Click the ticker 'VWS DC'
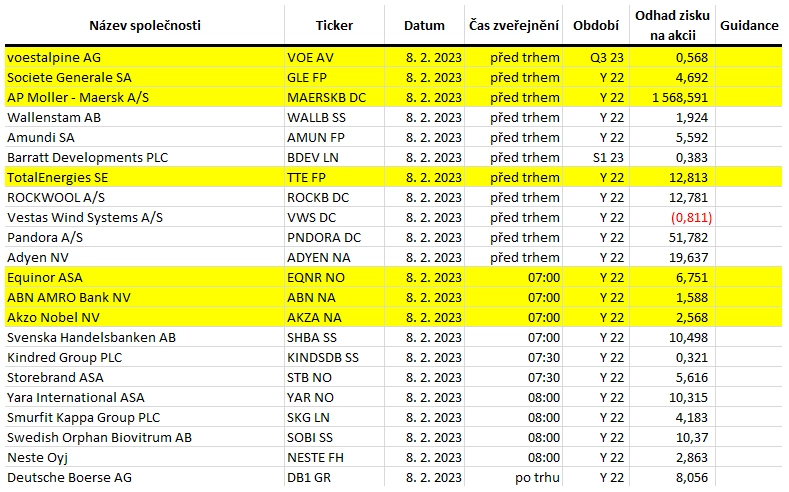Image resolution: width=789 pixels, height=492 pixels. point(311,218)
